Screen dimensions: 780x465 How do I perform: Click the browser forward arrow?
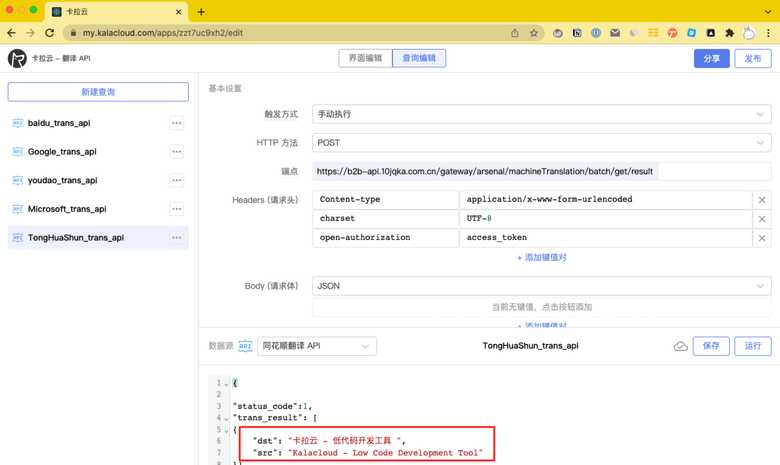pyautogui.click(x=30, y=33)
